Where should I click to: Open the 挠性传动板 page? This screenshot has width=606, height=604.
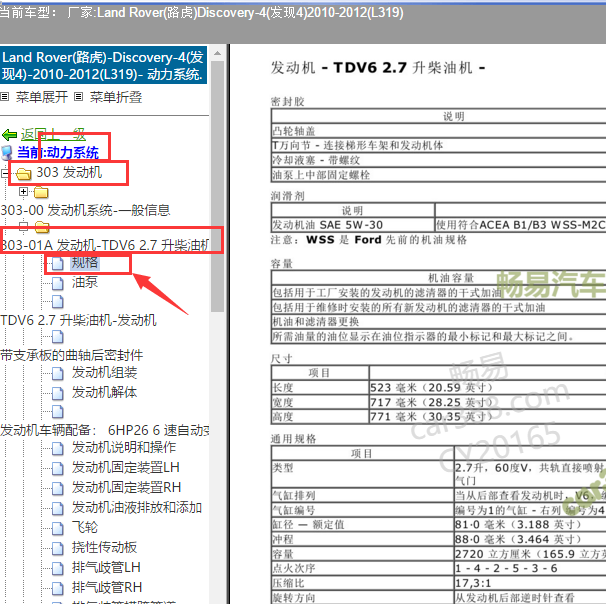pyautogui.click(x=104, y=548)
